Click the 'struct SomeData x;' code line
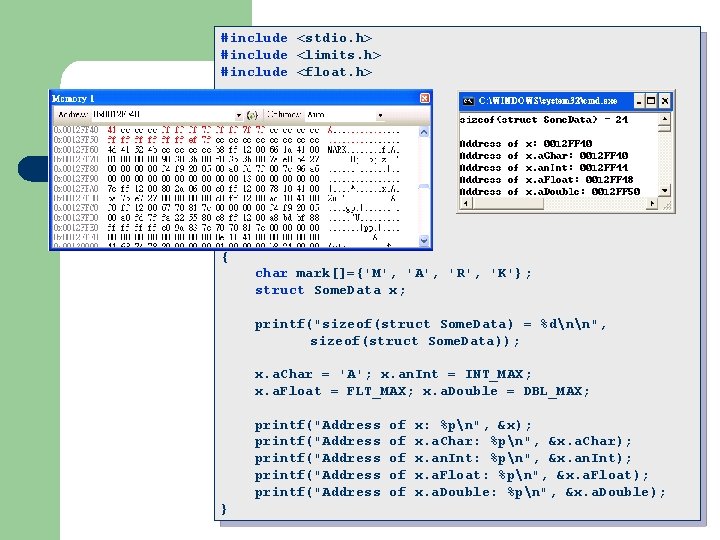720x540 pixels. pos(330,290)
